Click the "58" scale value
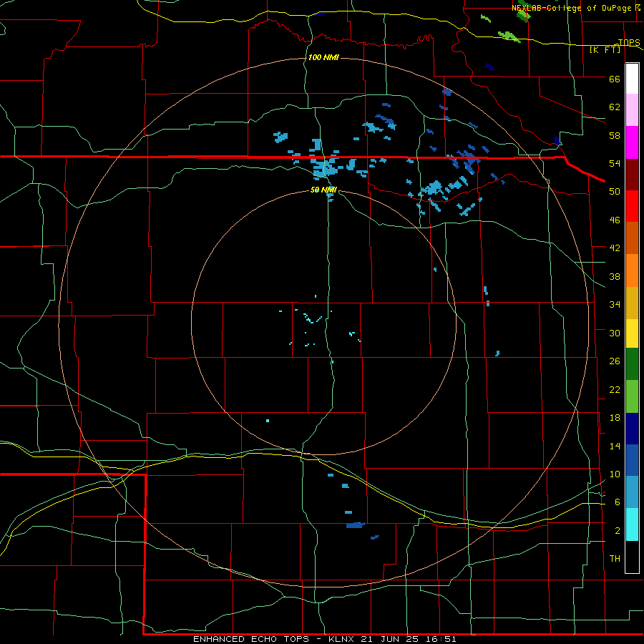This screenshot has height=644, width=644. click(x=615, y=135)
